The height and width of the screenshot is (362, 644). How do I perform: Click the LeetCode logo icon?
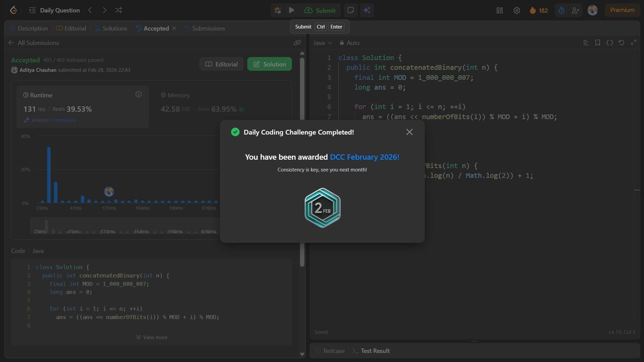(x=13, y=10)
